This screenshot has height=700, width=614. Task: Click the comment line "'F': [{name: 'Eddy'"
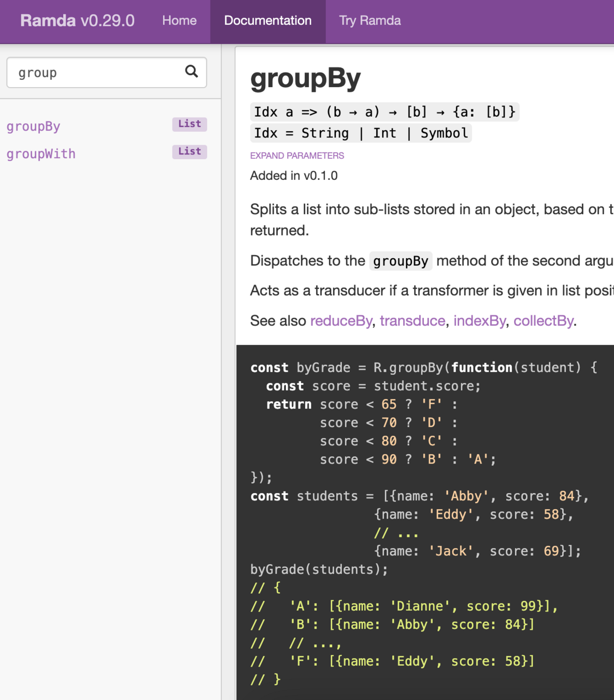tap(393, 661)
